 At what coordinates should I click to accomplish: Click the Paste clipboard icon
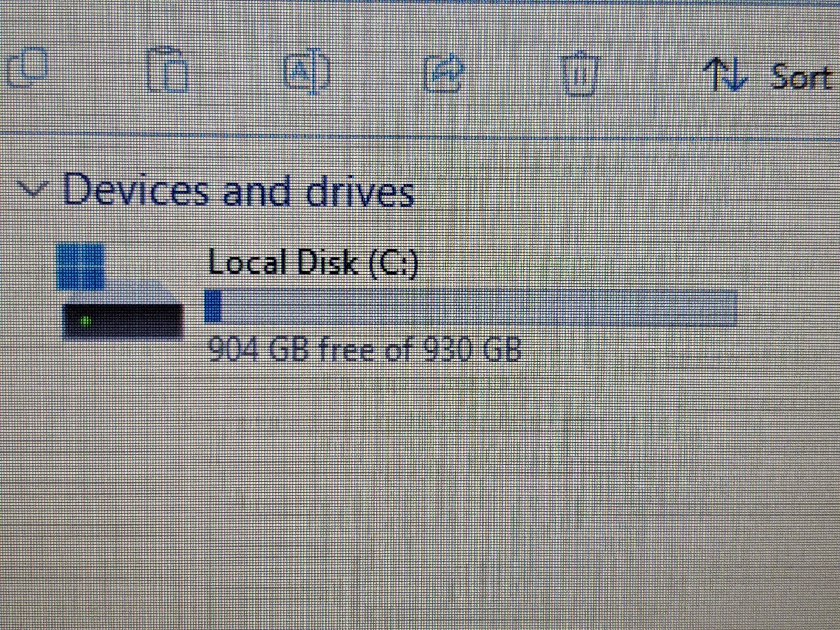click(x=166, y=71)
